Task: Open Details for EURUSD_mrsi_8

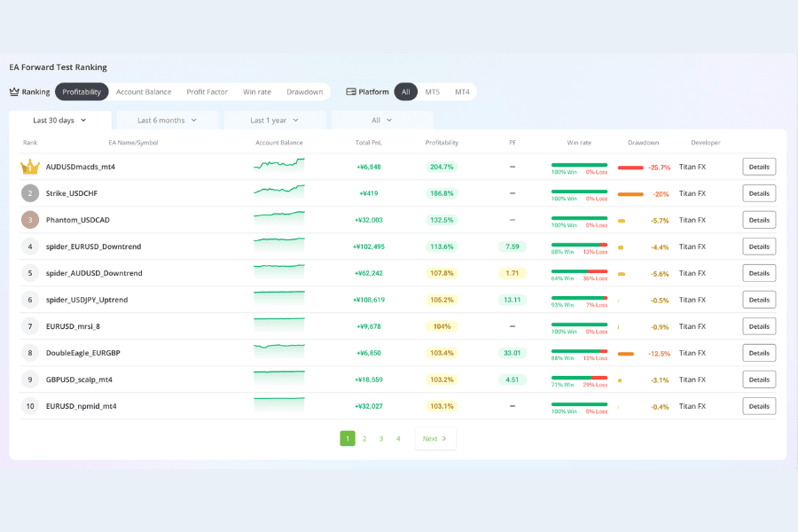Action: pyautogui.click(x=759, y=326)
